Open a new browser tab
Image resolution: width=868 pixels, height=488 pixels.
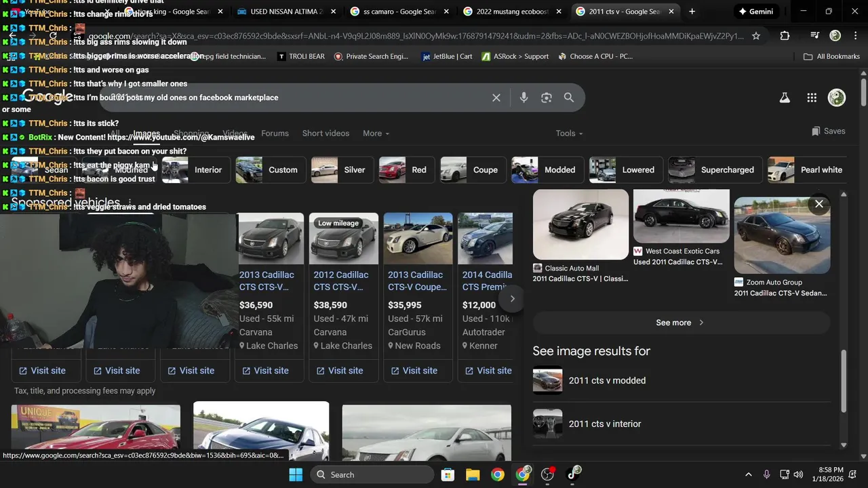pyautogui.click(x=692, y=12)
